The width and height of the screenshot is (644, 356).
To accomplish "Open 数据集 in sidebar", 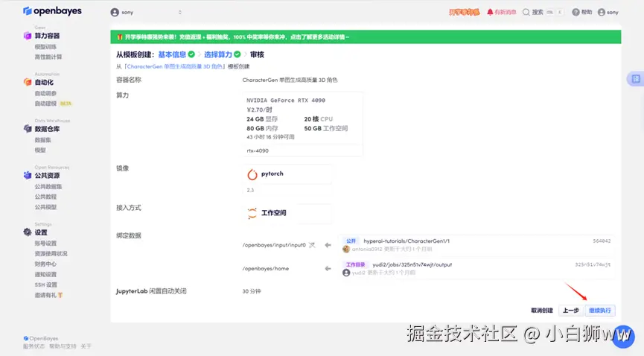I will tap(42, 140).
